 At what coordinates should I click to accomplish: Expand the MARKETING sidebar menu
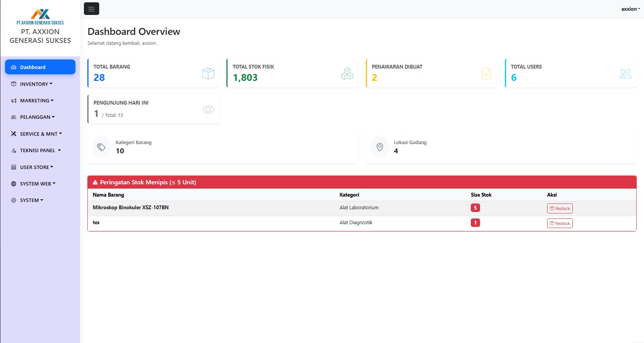click(40, 100)
